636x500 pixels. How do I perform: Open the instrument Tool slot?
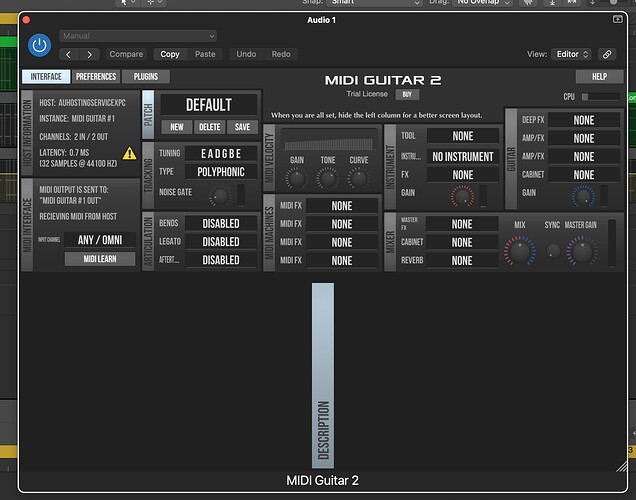463,136
